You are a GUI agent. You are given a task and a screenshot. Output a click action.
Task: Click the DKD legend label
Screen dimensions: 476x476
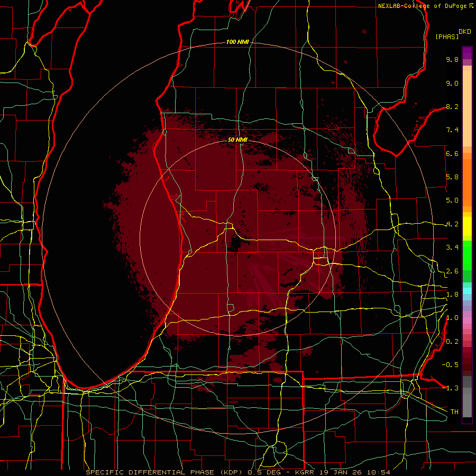465,32
